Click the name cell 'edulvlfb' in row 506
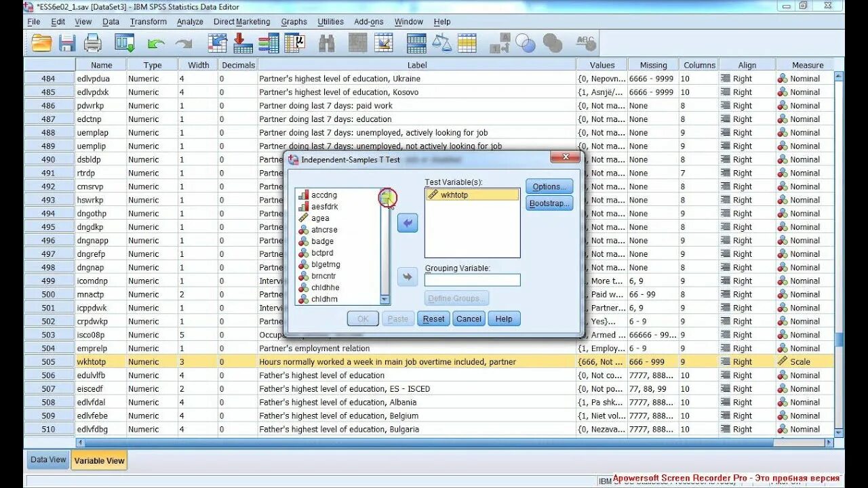868x488 pixels. click(x=100, y=375)
